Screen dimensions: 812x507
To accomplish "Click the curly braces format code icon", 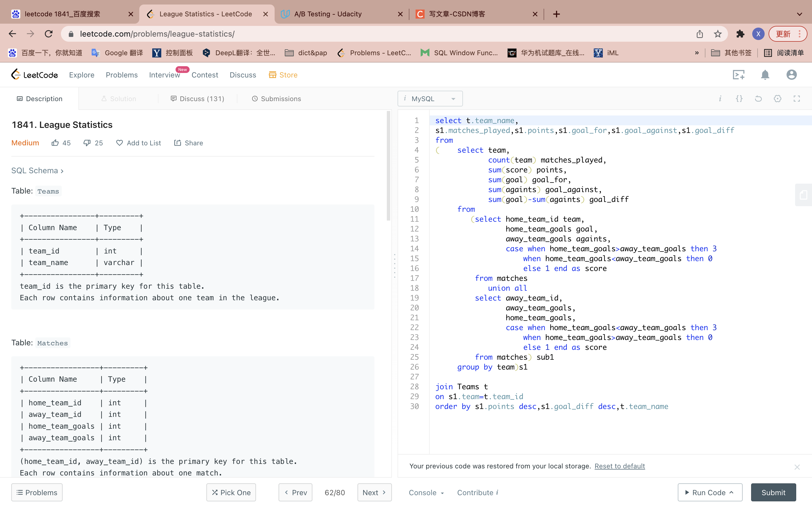I will (x=739, y=99).
